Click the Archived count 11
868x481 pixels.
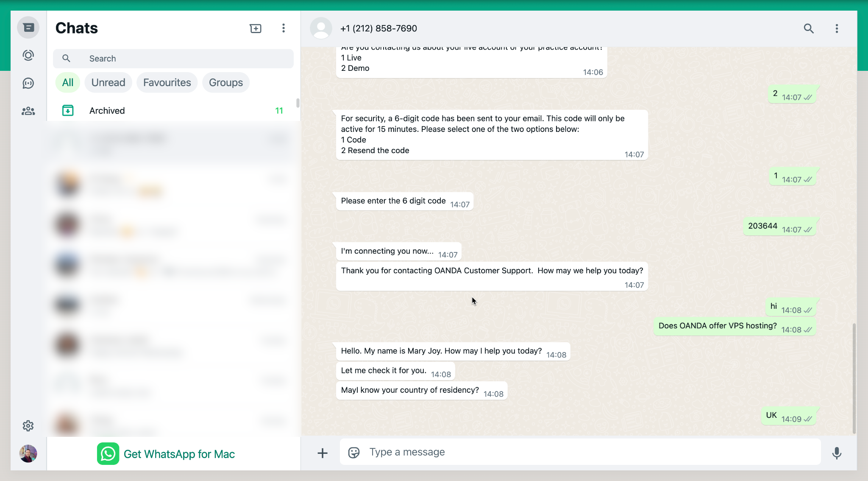click(x=279, y=111)
